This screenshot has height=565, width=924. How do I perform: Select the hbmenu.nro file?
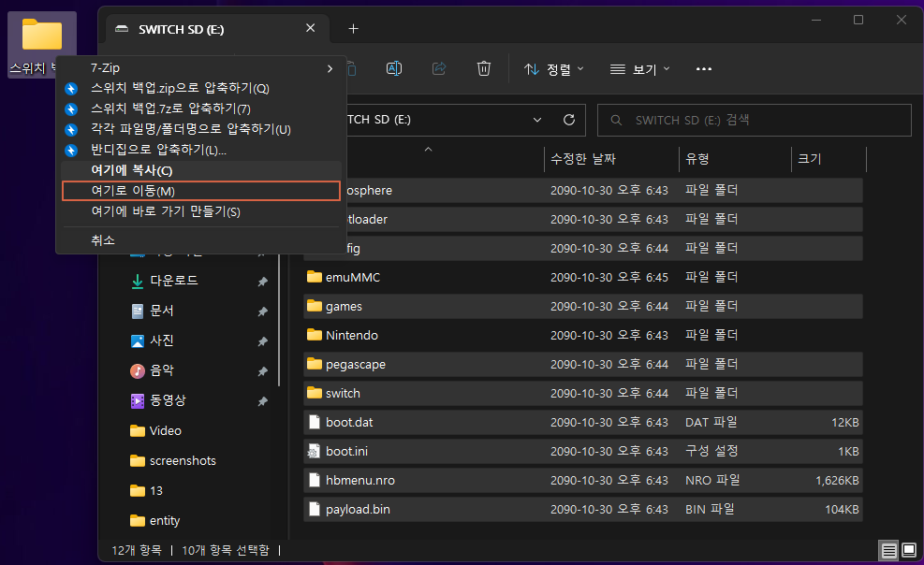coord(583,480)
